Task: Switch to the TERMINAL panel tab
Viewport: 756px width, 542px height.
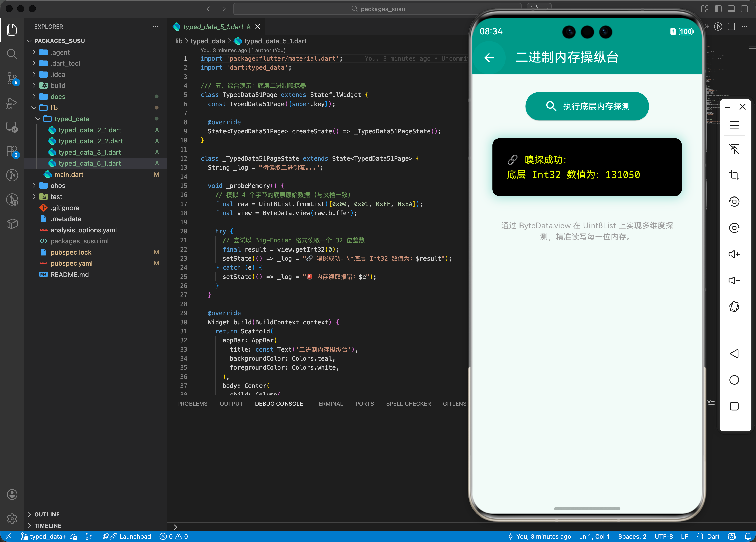Action: pyautogui.click(x=329, y=403)
